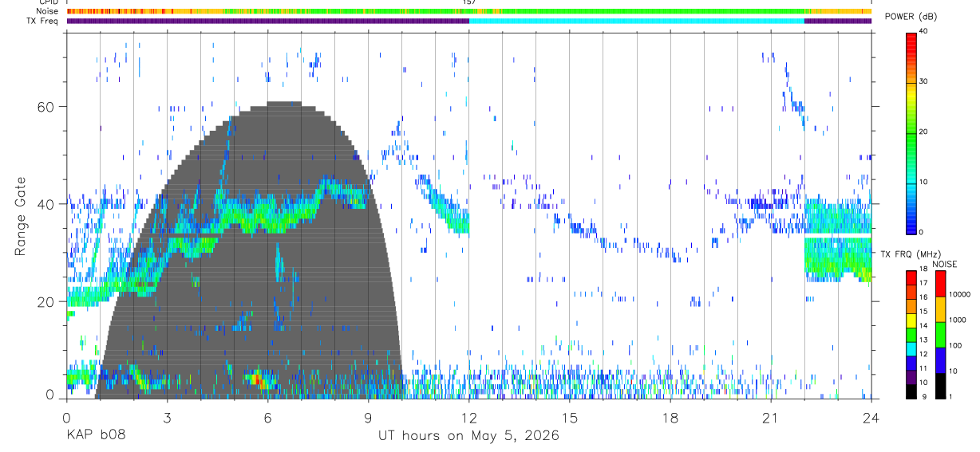Select the 20 tick on POWER color bar
The width and height of the screenshot is (980, 452).
923,132
